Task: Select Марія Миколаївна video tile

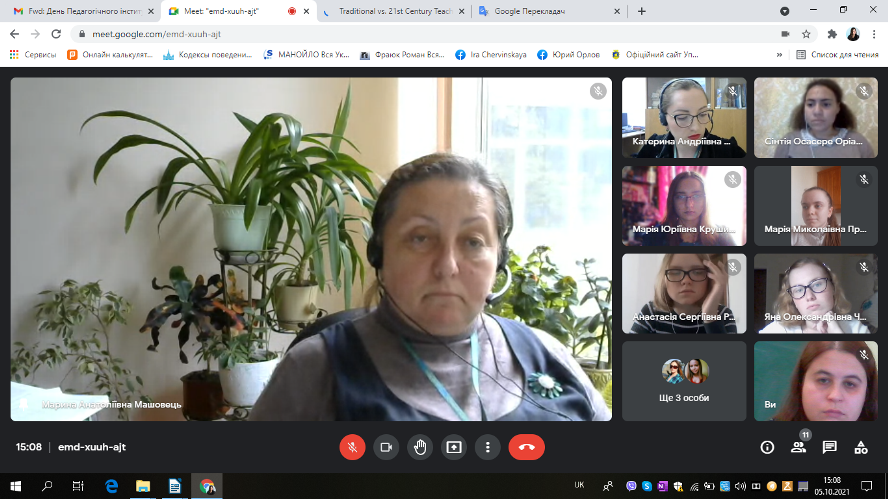Action: (816, 206)
